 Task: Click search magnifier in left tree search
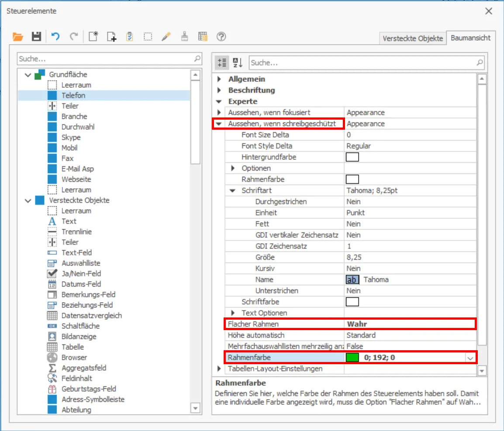click(197, 59)
